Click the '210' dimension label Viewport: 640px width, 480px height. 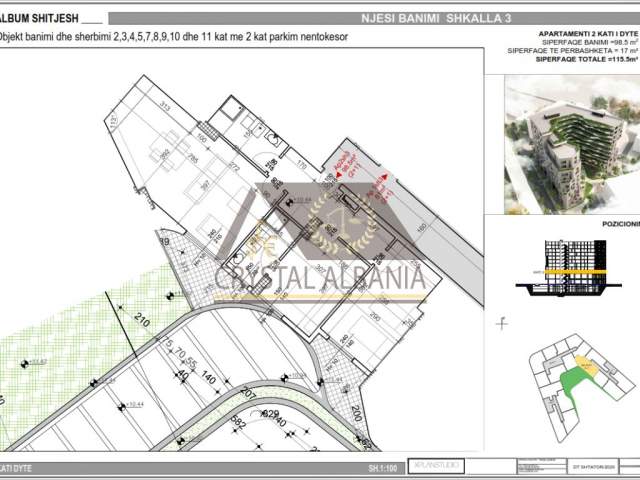[142, 320]
